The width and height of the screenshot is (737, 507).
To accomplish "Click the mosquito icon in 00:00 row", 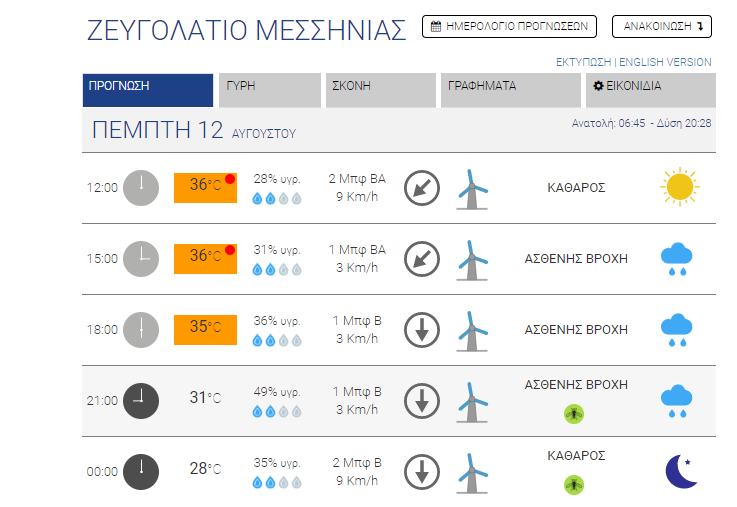I will click(574, 485).
